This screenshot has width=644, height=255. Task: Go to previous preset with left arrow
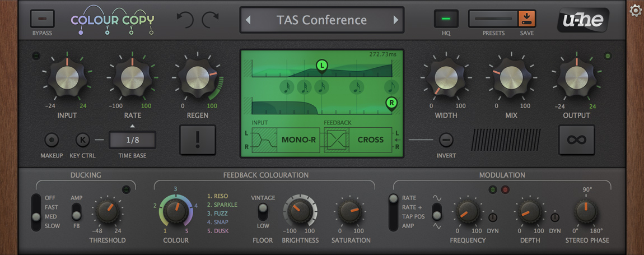(248, 20)
